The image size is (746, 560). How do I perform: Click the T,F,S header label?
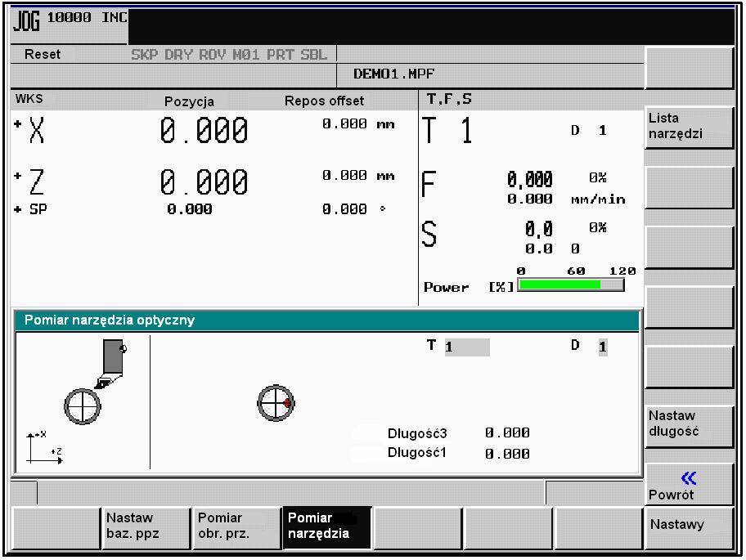coord(449,99)
